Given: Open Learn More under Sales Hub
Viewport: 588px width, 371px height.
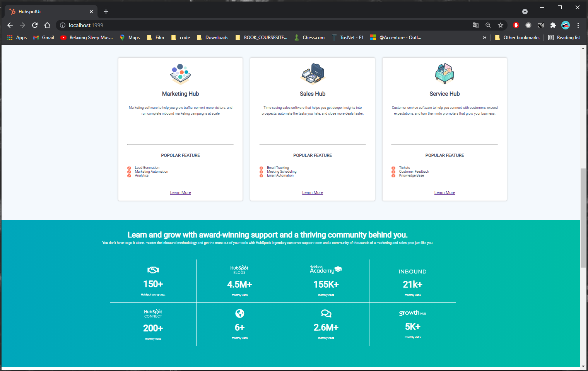Looking at the screenshot, I should pos(313,192).
